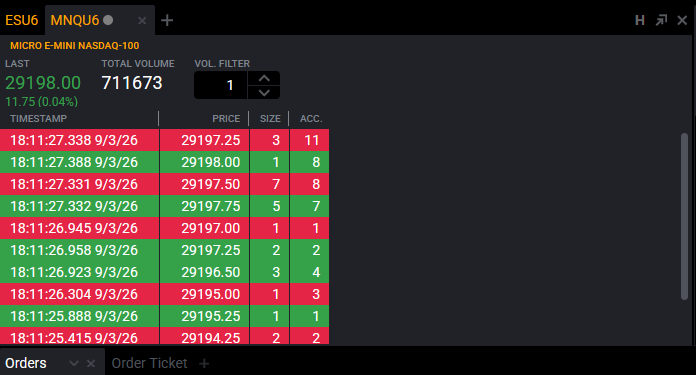
Task: Select the 18:11:26.958 trade row timestamp
Action: [x=74, y=250]
